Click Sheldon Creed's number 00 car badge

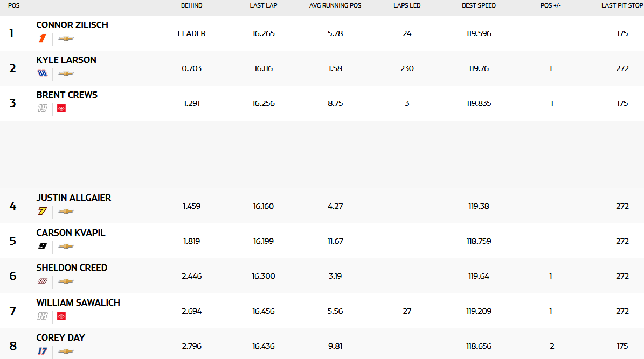42,281
